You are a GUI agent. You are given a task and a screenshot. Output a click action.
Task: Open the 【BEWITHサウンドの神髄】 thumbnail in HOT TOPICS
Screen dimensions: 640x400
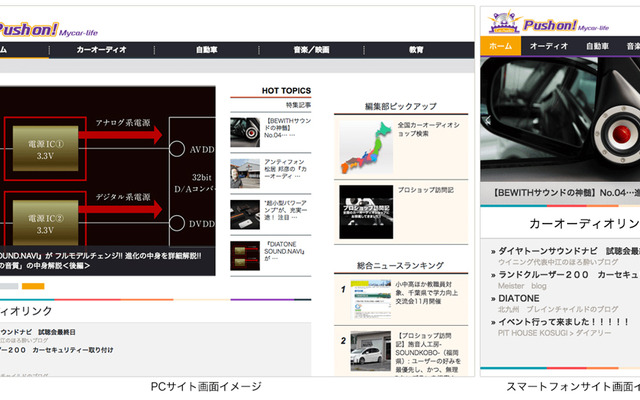245,132
